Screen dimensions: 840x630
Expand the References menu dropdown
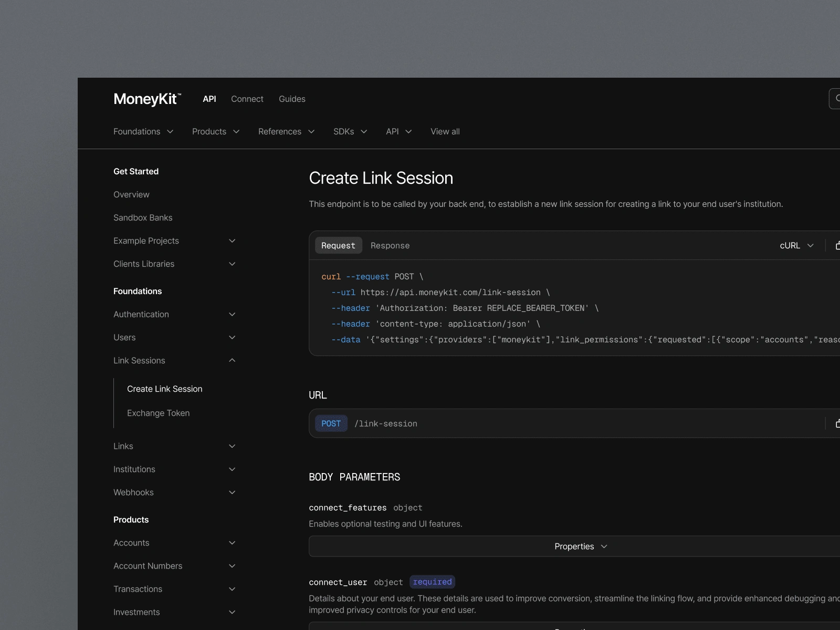point(286,131)
